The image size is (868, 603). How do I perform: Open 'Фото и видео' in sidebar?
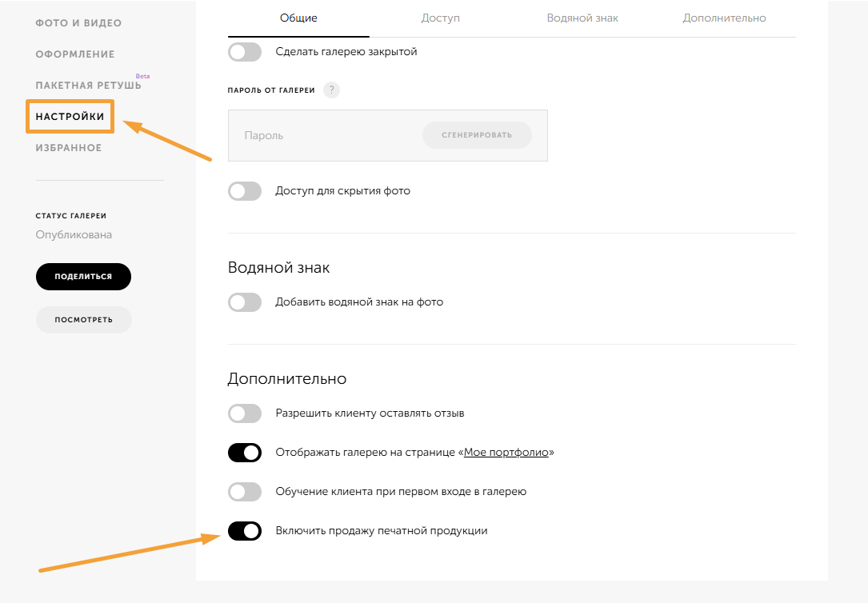[x=78, y=23]
